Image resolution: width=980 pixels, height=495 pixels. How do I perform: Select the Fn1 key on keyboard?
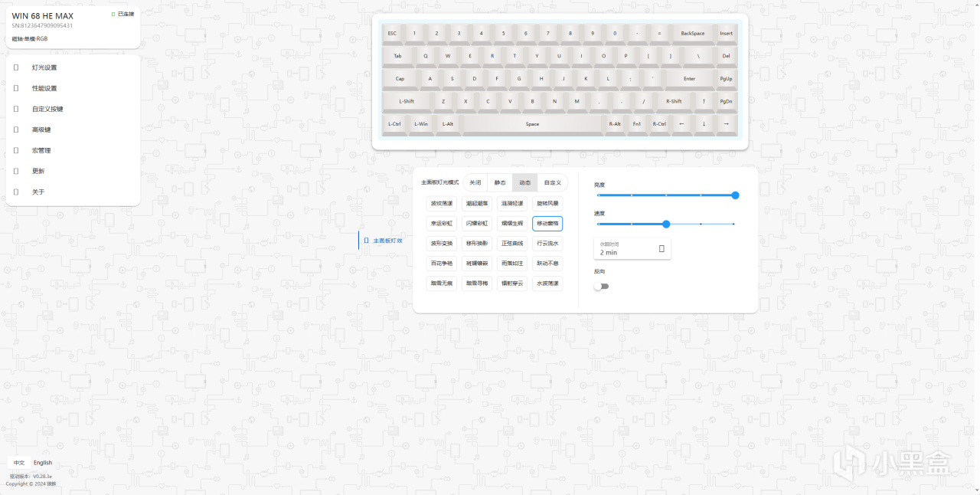pos(637,124)
